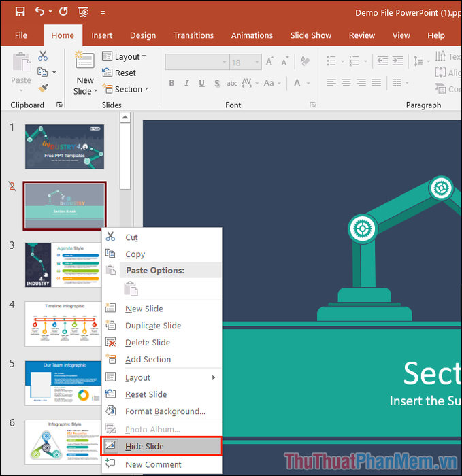Screen dimensions: 462x476
Task: Toggle Align Right paragraph
Action: coord(361,82)
